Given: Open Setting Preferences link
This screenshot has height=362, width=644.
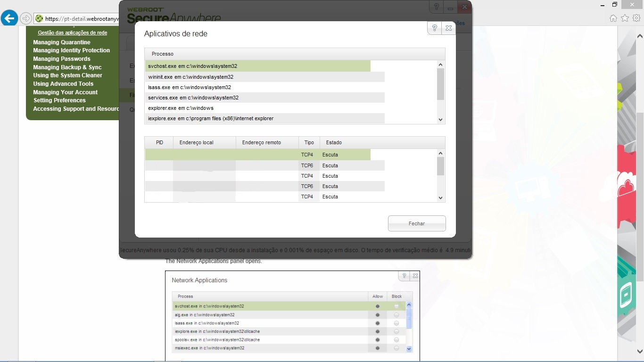Looking at the screenshot, I should pos(60,100).
